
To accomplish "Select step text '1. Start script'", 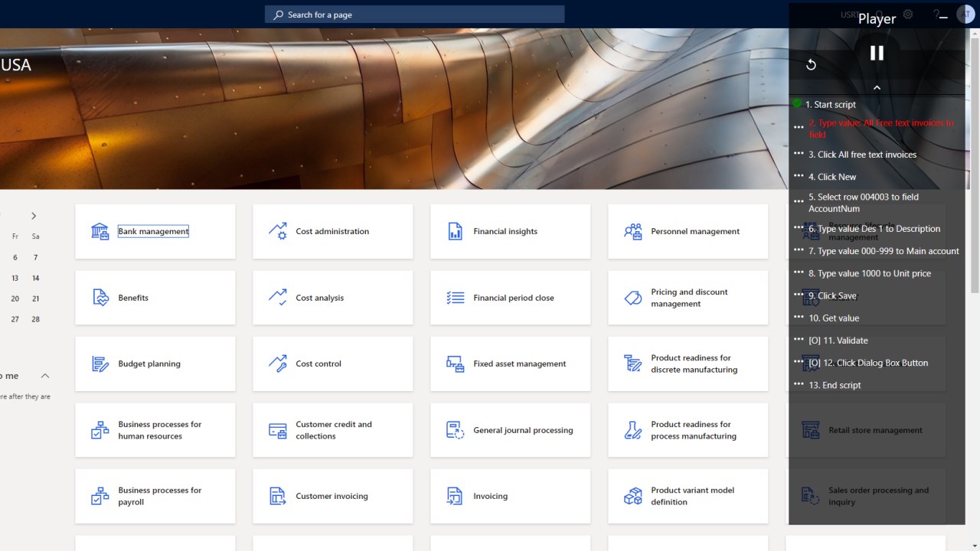I will (x=831, y=105).
